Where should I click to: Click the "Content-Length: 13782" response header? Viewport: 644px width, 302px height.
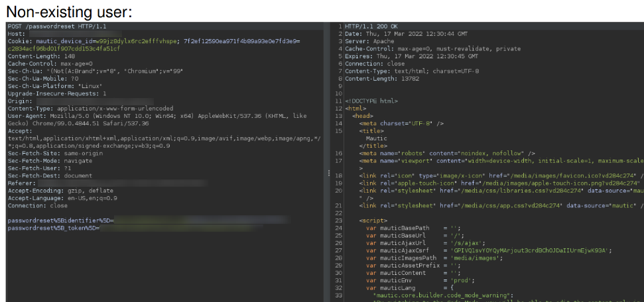[x=382, y=78]
